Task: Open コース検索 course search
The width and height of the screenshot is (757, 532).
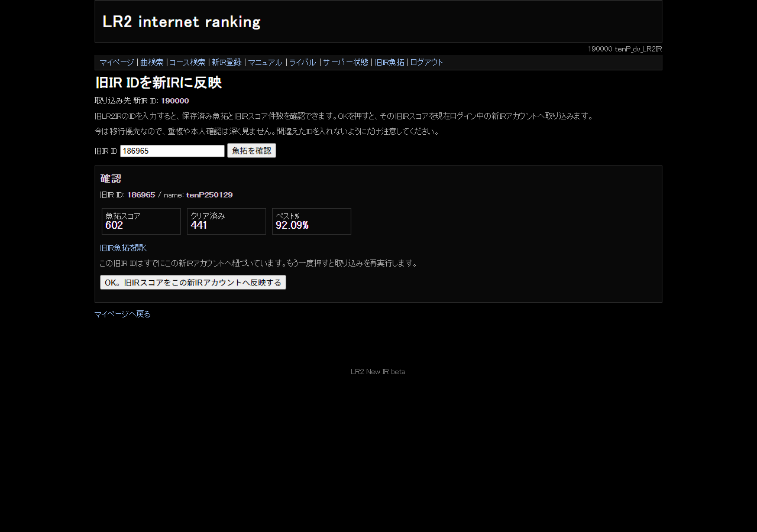Action: 187,63
